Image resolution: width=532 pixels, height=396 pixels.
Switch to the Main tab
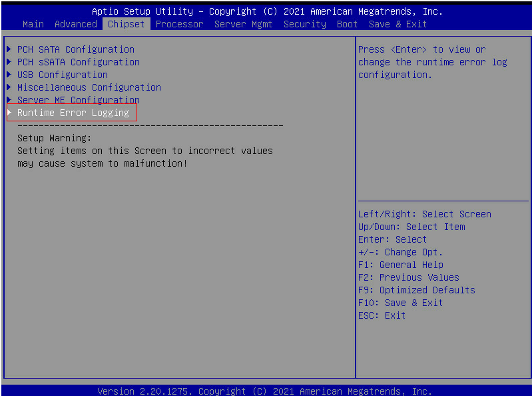33,24
